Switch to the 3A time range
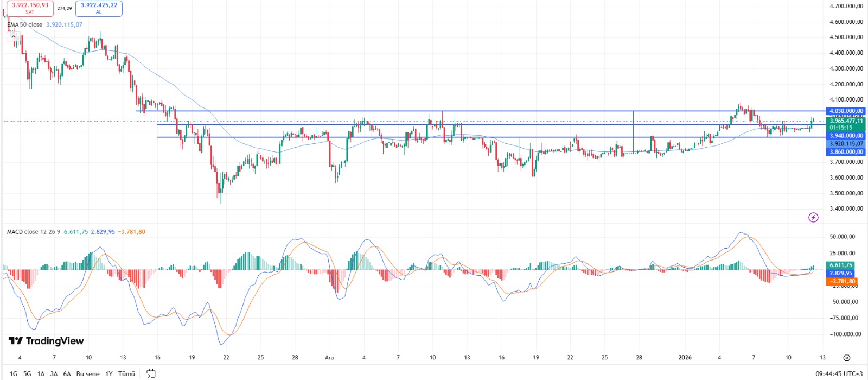The width and height of the screenshot is (868, 380). click(x=54, y=373)
